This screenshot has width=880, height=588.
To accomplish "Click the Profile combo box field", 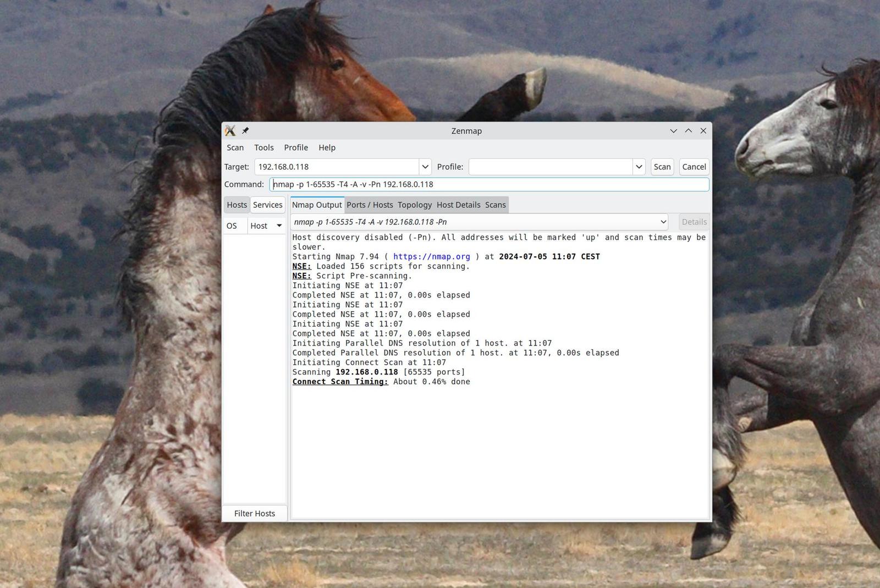I will tap(551, 167).
